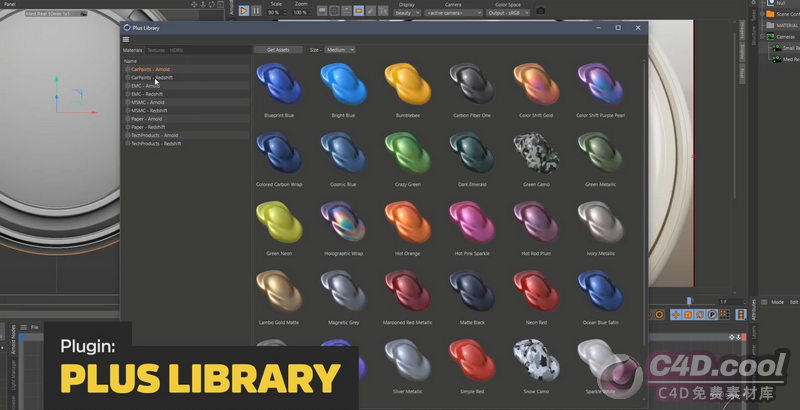
Task: Select the Bumblebee yellow material swatch
Action: point(408,84)
